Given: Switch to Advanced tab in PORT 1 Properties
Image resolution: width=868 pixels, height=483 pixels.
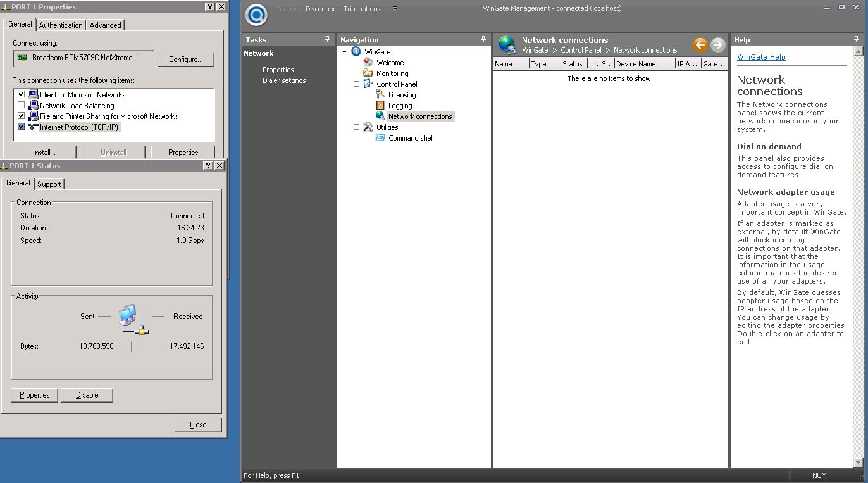Looking at the screenshot, I should pyautogui.click(x=105, y=25).
